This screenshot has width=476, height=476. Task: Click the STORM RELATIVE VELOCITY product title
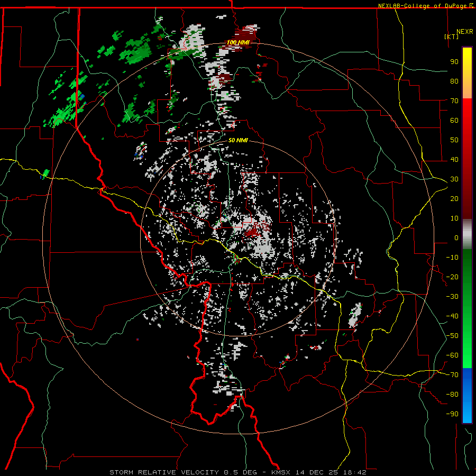click(164, 472)
